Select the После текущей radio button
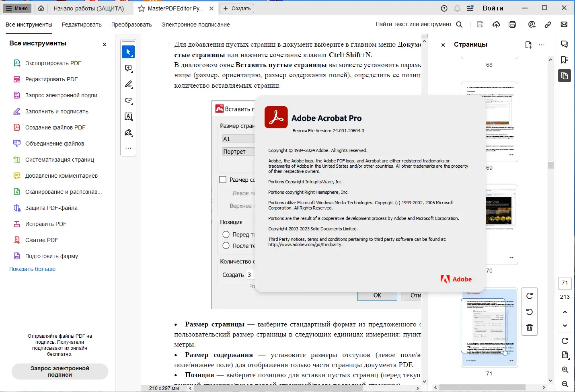 [x=226, y=245]
